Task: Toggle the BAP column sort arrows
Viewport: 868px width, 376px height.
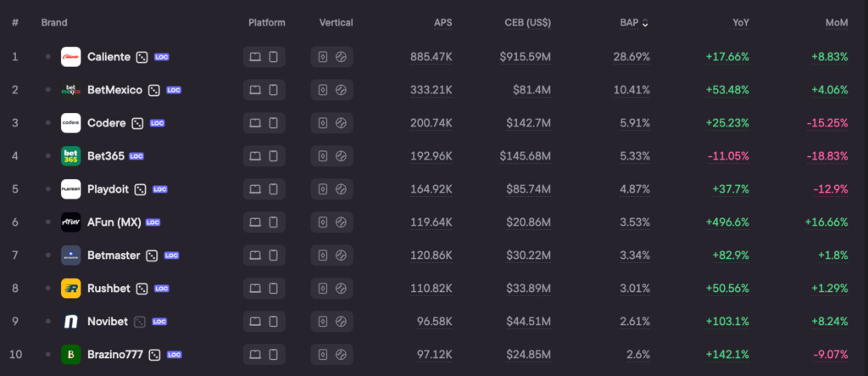Action: point(645,23)
